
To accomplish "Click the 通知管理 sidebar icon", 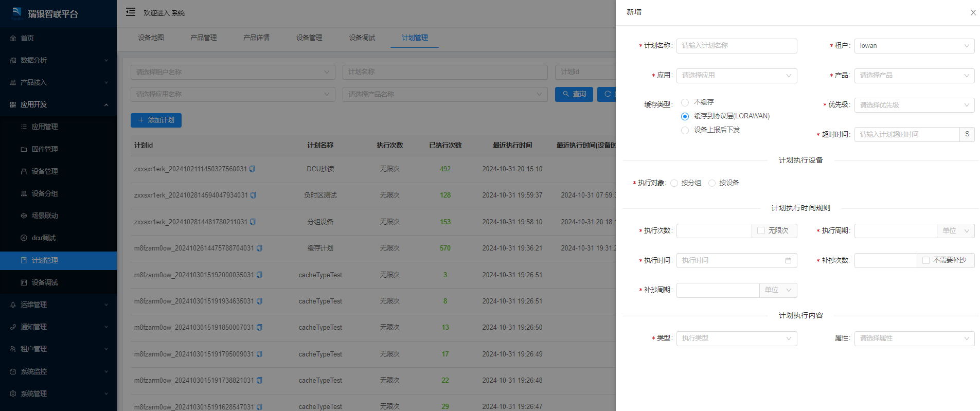I will tap(13, 327).
